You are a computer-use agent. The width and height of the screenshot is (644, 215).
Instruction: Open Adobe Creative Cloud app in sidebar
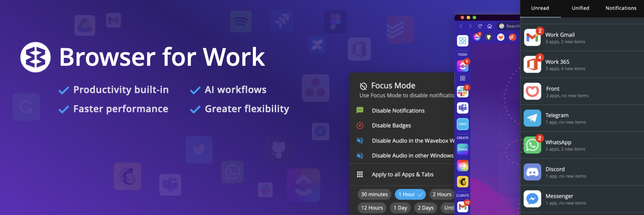pyautogui.click(x=462, y=166)
